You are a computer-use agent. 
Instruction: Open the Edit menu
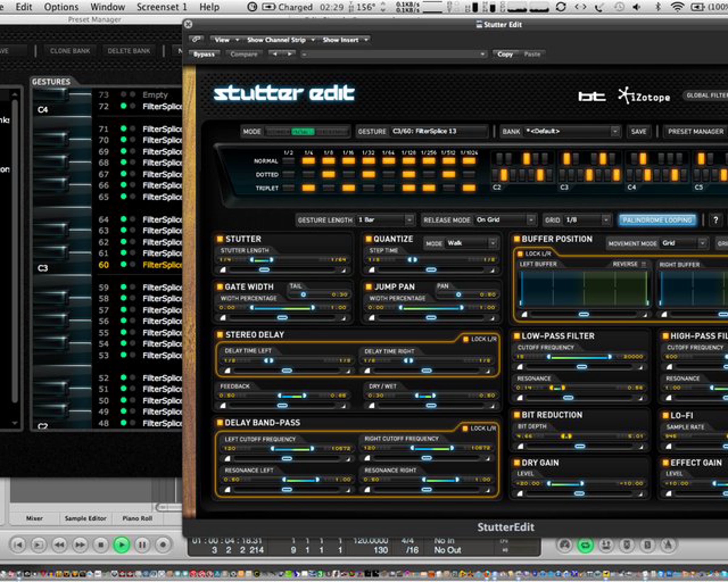(24, 7)
